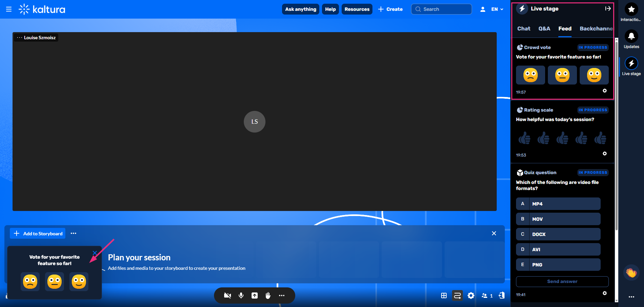
Task: Open room settings gear in bottom bar
Action: (x=471, y=296)
